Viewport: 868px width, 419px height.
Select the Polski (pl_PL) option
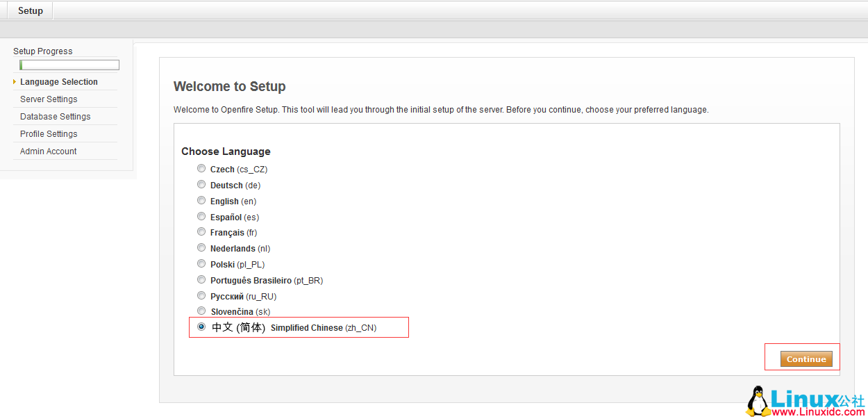point(201,263)
